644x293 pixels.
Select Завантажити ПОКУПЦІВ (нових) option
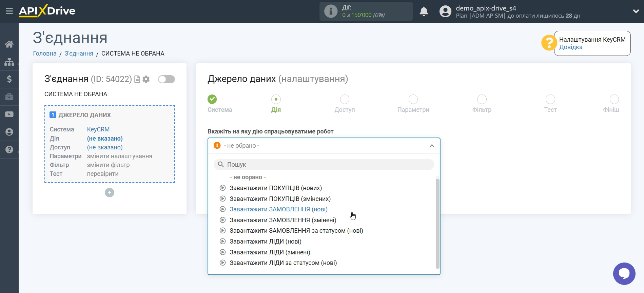[x=275, y=188]
